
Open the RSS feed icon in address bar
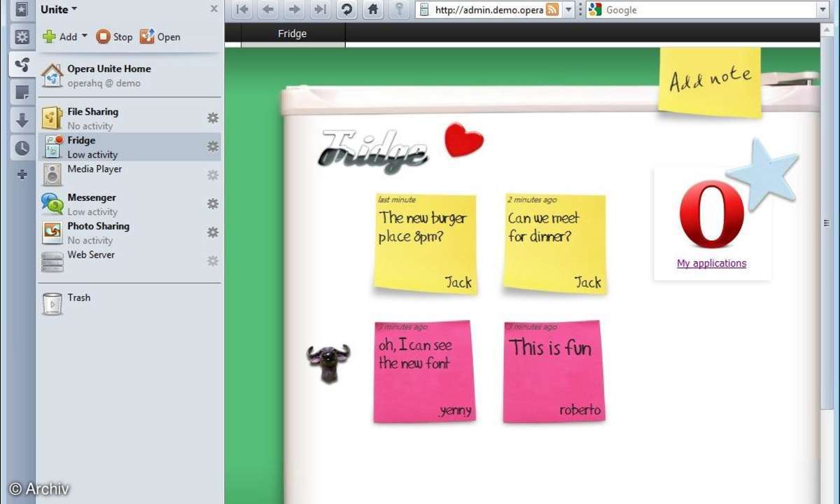click(x=552, y=10)
